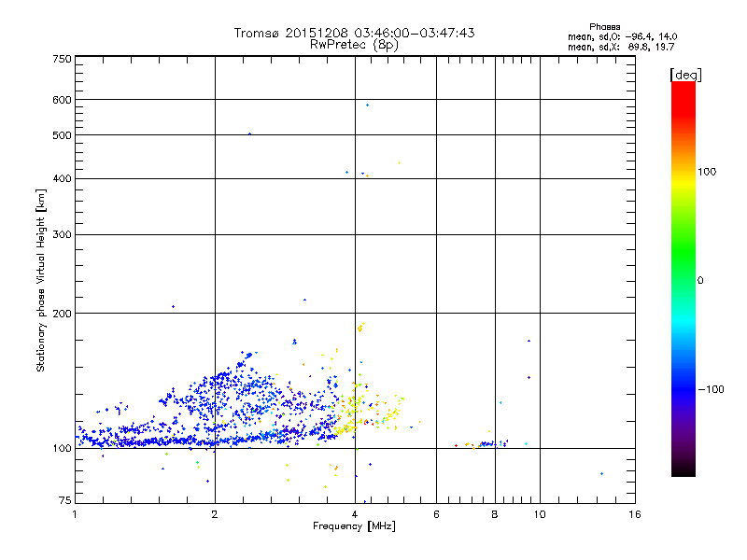Click the 0 label on color bar

click(x=700, y=281)
